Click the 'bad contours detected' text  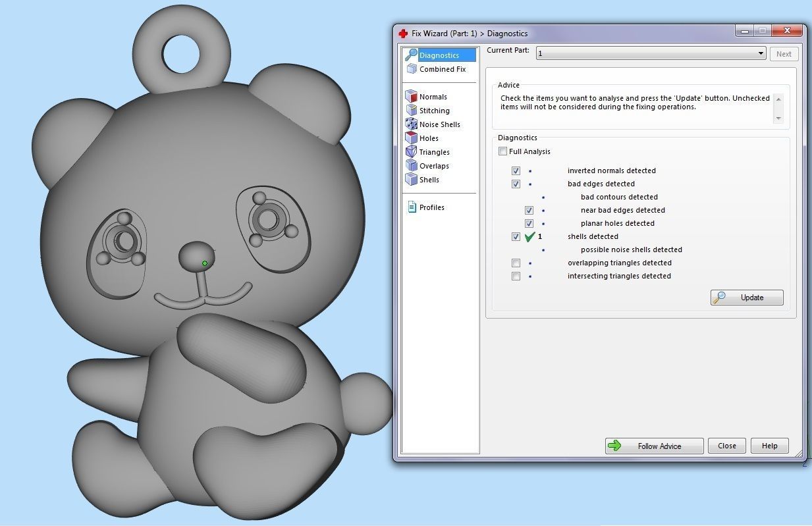pyautogui.click(x=619, y=197)
